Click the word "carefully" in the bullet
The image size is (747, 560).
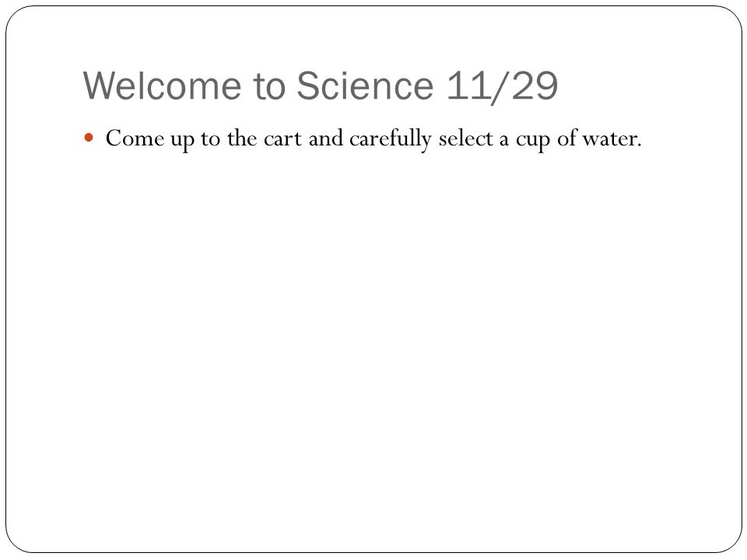pos(391,139)
